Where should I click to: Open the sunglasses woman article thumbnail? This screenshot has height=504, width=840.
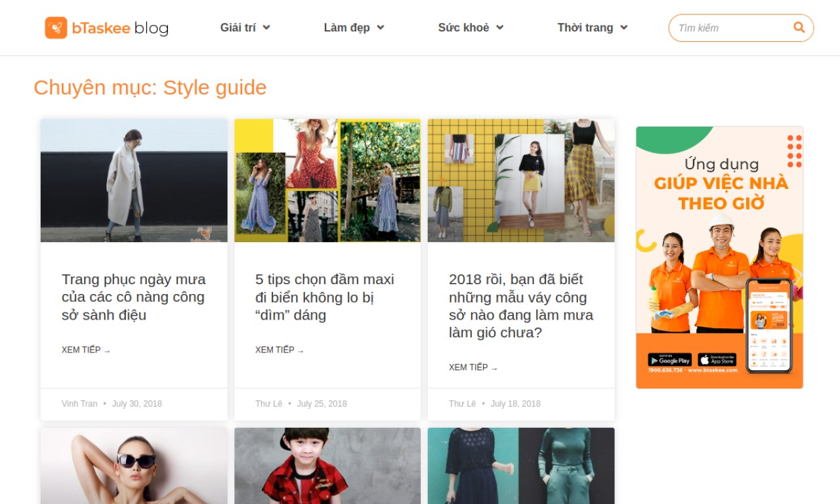[134, 466]
